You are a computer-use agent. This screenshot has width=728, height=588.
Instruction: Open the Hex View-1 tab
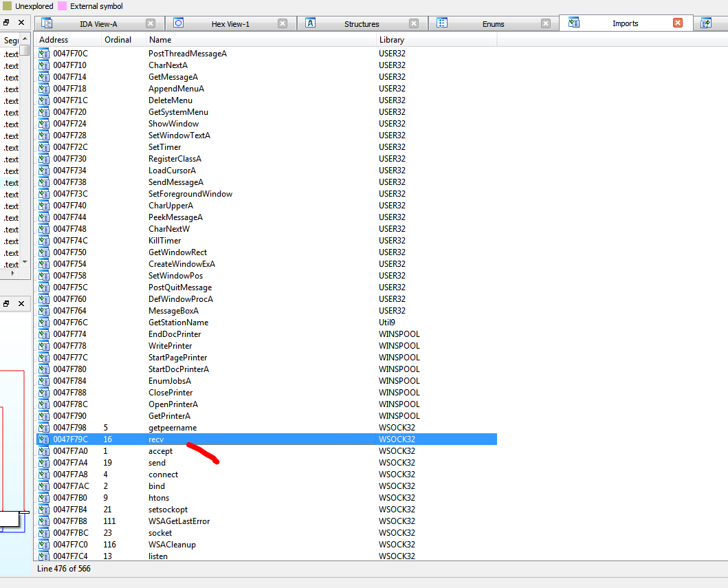[x=230, y=24]
